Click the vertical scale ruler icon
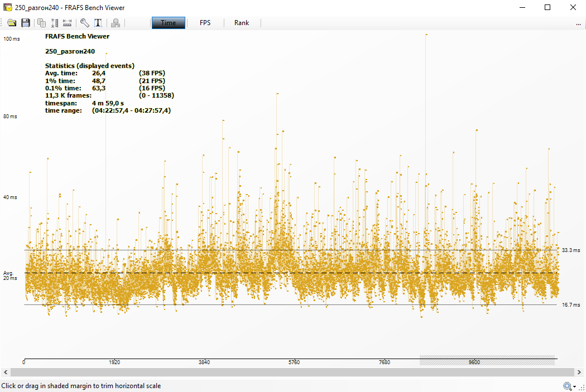This screenshot has width=586, height=392. pyautogui.click(x=55, y=23)
